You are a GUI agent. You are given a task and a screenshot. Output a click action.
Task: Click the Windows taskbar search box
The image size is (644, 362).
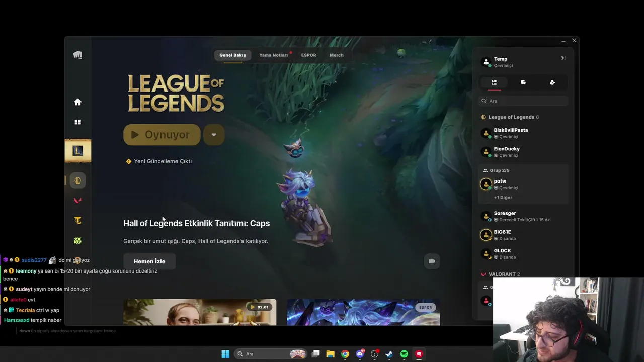pos(271,354)
